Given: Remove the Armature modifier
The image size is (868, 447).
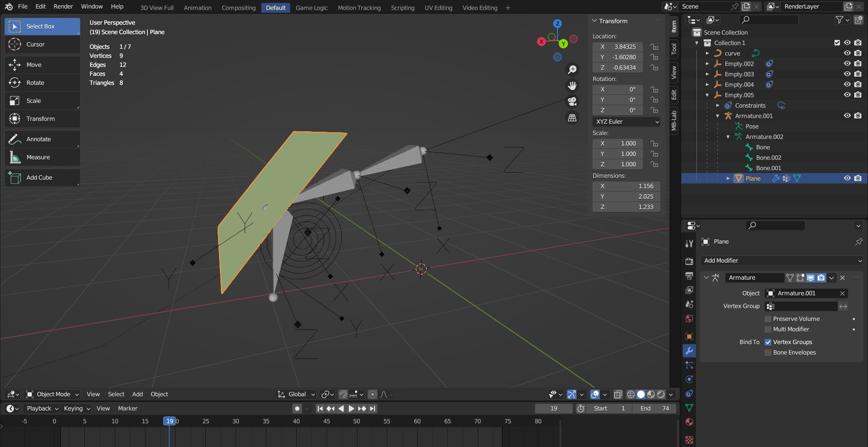Looking at the screenshot, I should pos(842,278).
